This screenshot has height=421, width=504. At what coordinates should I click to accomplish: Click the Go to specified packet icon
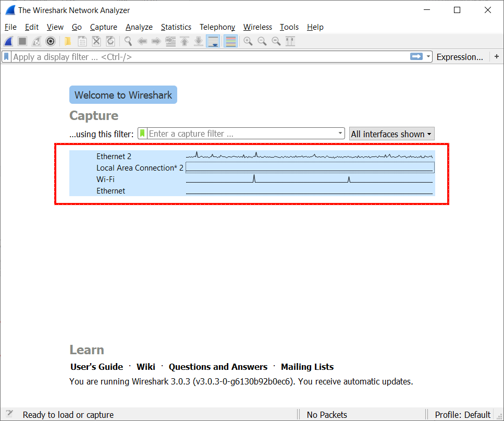point(170,41)
